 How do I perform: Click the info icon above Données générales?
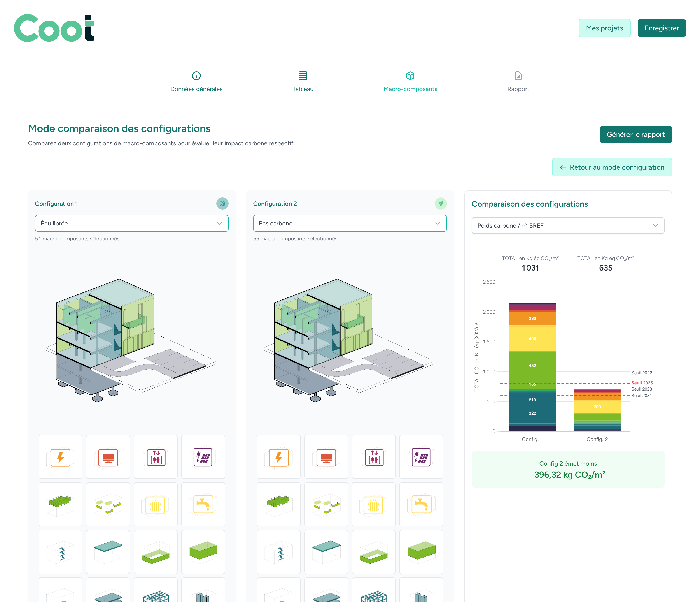click(x=196, y=76)
